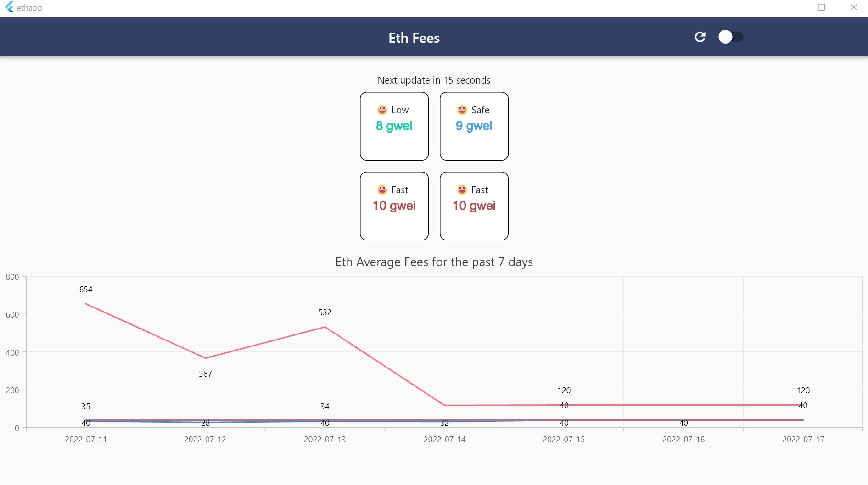This screenshot has height=485, width=868.
Task: Click the emoji on the left Fast card
Action: click(381, 190)
